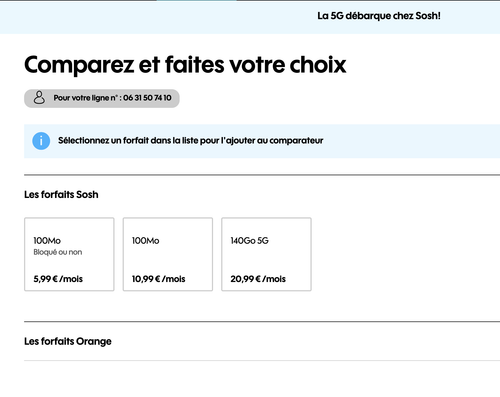500x397 pixels.
Task: Click the "140Go 5G" plan title
Action: click(249, 241)
